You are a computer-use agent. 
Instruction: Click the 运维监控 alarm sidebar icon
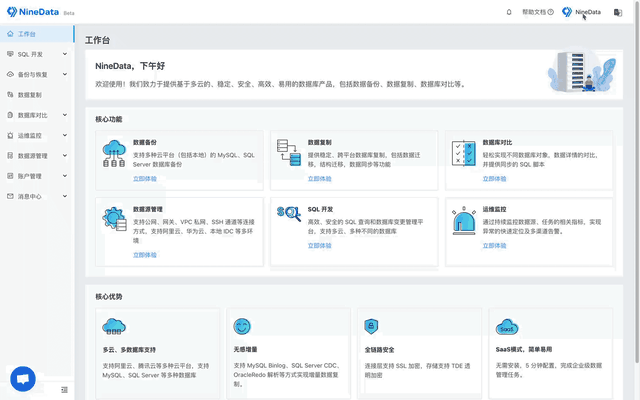(10, 135)
